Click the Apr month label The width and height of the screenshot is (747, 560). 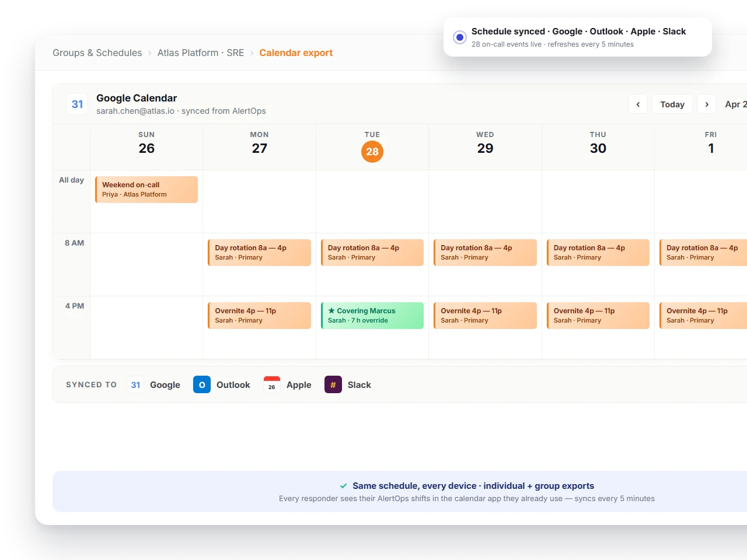pyautogui.click(x=735, y=104)
